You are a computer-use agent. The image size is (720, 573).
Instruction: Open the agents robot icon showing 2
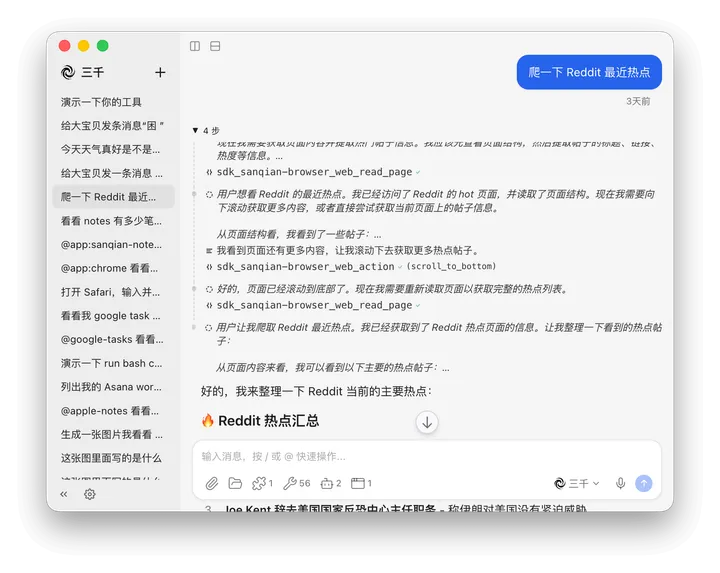tap(331, 483)
